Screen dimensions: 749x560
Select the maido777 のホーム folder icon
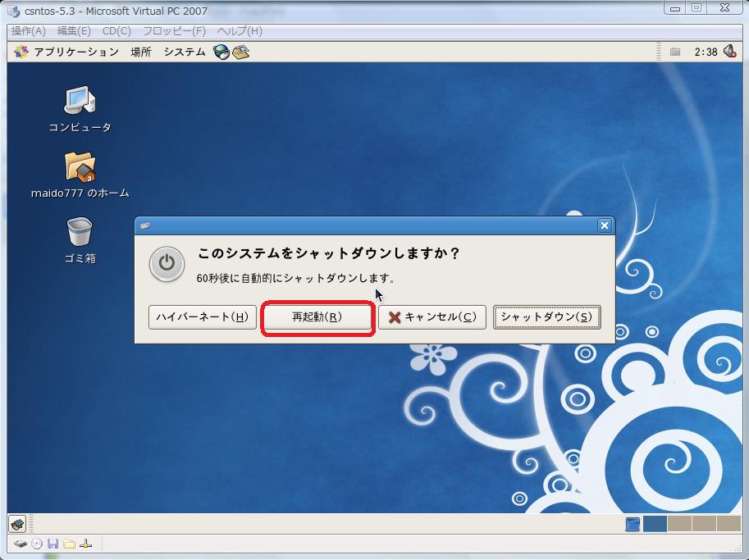80,167
